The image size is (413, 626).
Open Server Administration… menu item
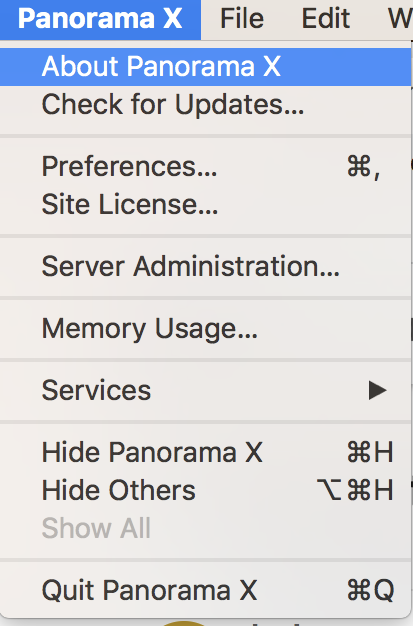205,266
